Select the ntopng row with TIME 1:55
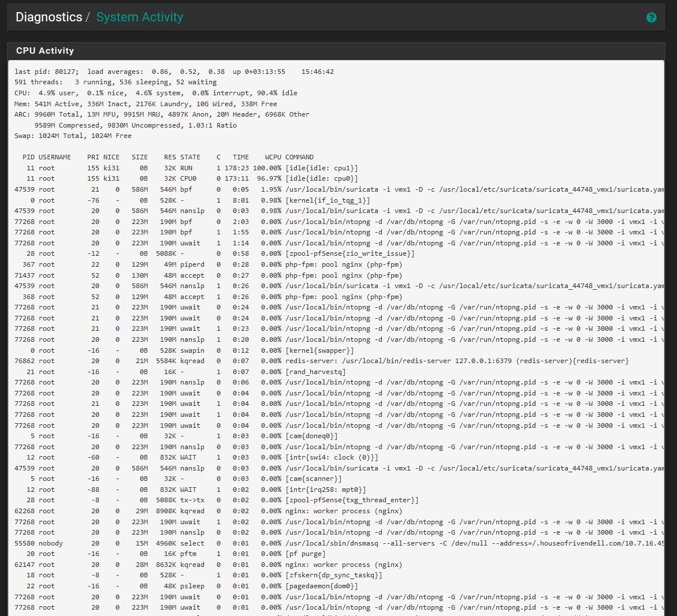The image size is (677, 616). pos(339,232)
